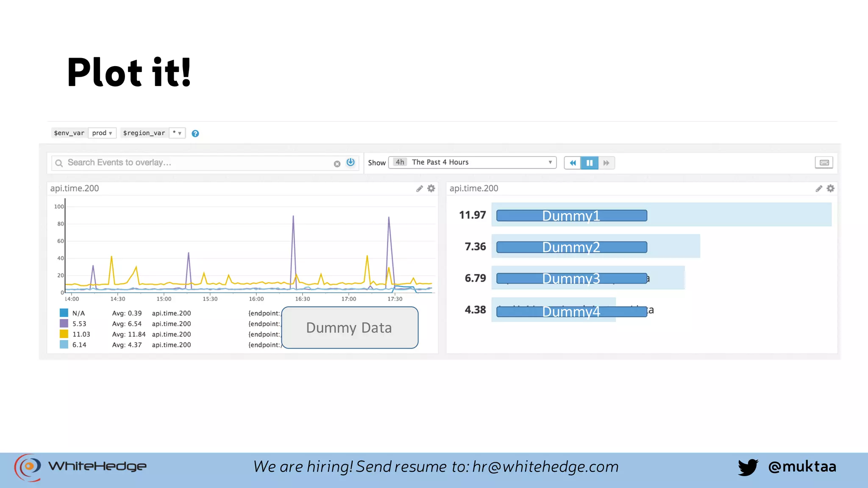Pause live dashboard updates
The image size is (868, 488).
point(590,163)
